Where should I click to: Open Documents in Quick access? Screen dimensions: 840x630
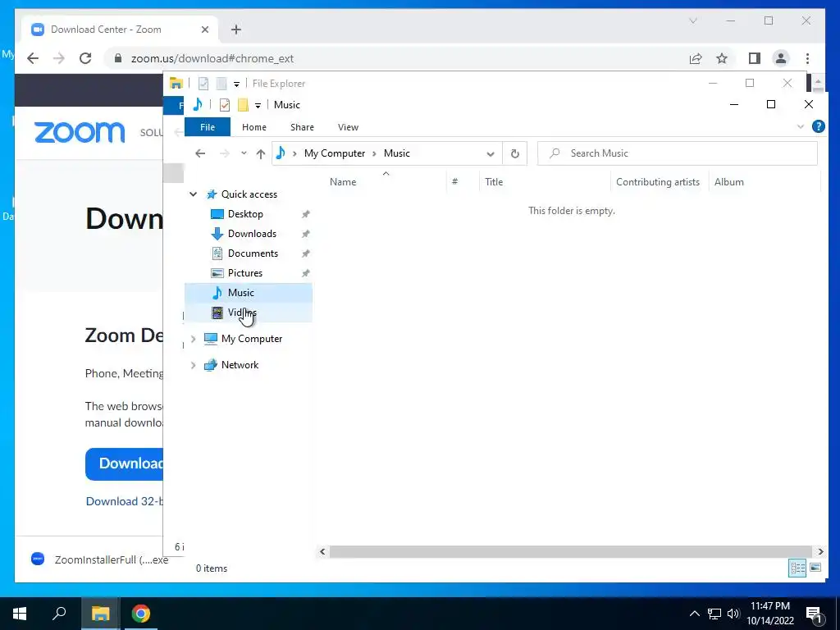(253, 253)
